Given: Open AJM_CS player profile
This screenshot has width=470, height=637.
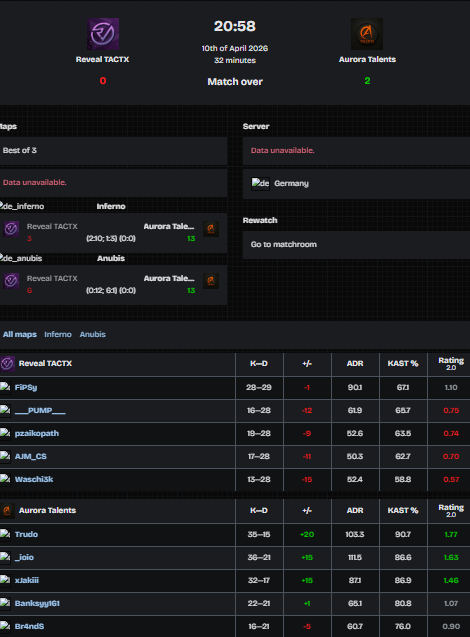Looking at the screenshot, I should pos(31,456).
